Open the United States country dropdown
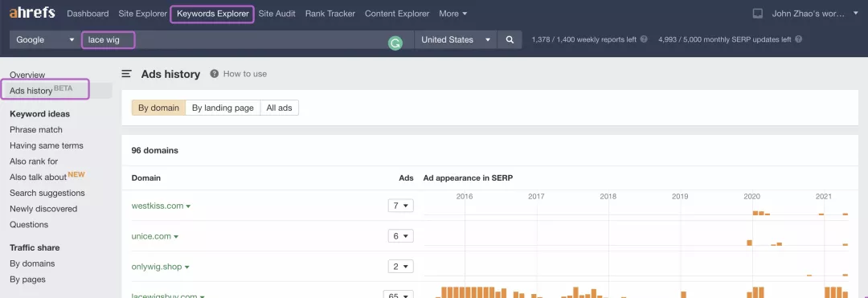Image resolution: width=868 pixels, height=298 pixels. [456, 40]
